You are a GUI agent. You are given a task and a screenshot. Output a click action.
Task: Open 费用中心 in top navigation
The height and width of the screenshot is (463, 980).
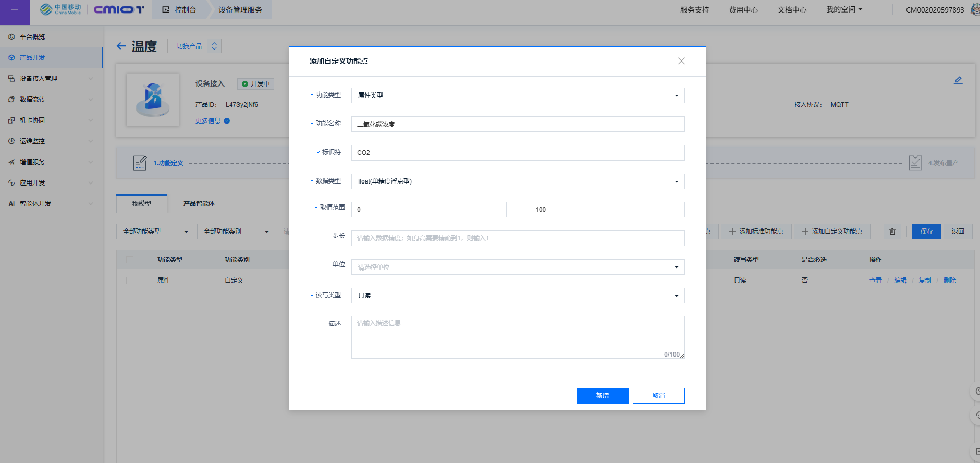tap(743, 10)
